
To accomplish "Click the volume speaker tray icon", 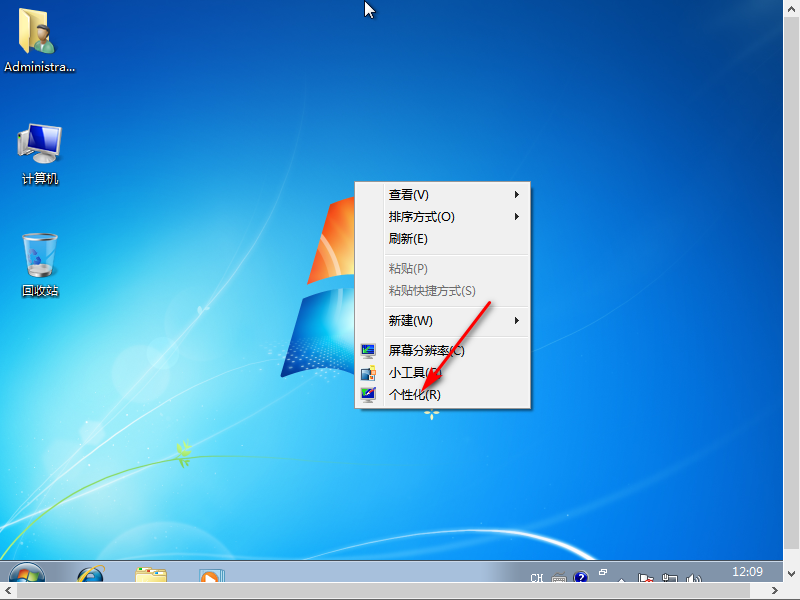I will [694, 578].
